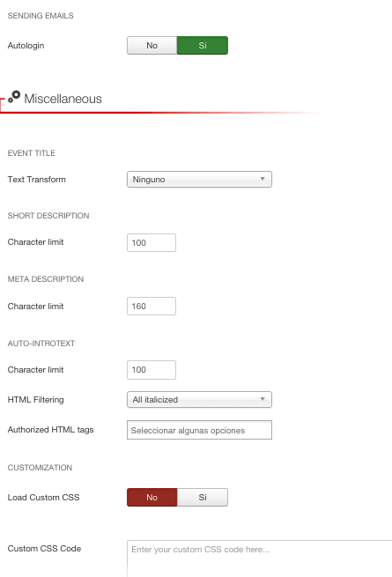The width and height of the screenshot is (392, 577).
Task: Select No for Load Custom CSS
Action: (152, 497)
